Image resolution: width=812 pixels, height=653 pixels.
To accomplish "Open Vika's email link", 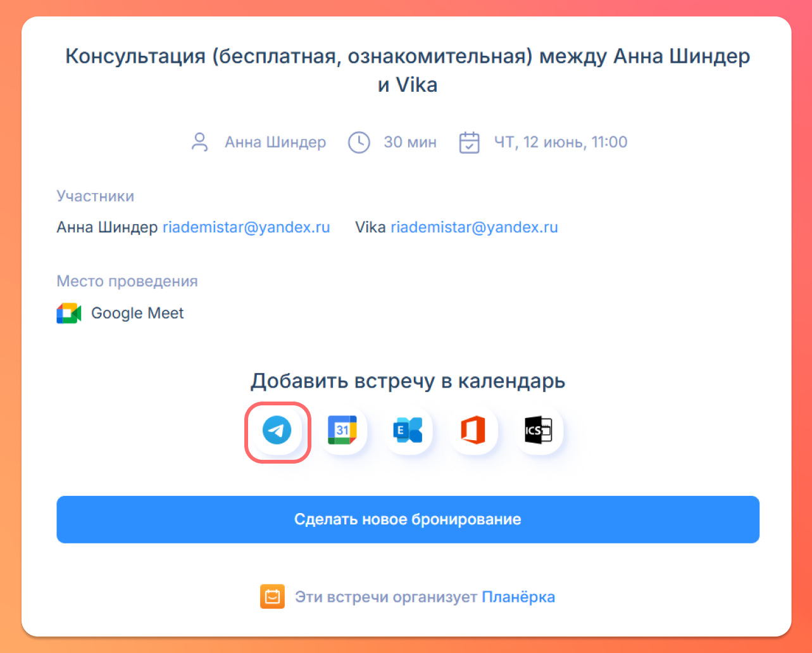I will coord(474,227).
